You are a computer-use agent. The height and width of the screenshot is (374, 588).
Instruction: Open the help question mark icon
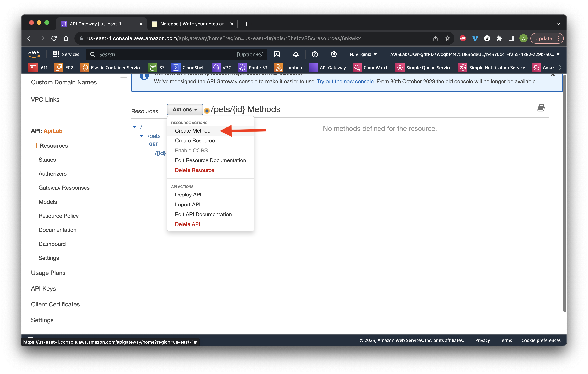point(315,54)
